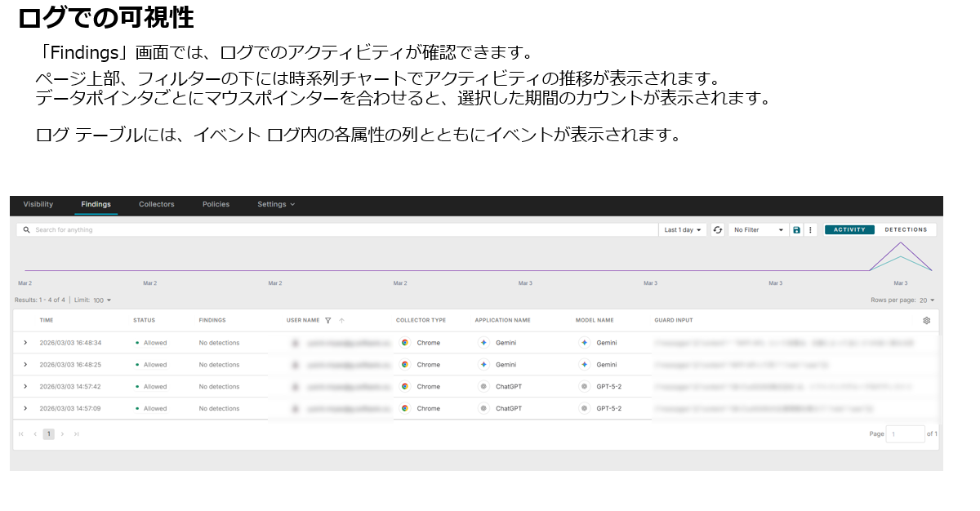Click the Gemini application icon in first row
The image size is (980, 511).
[x=483, y=343]
